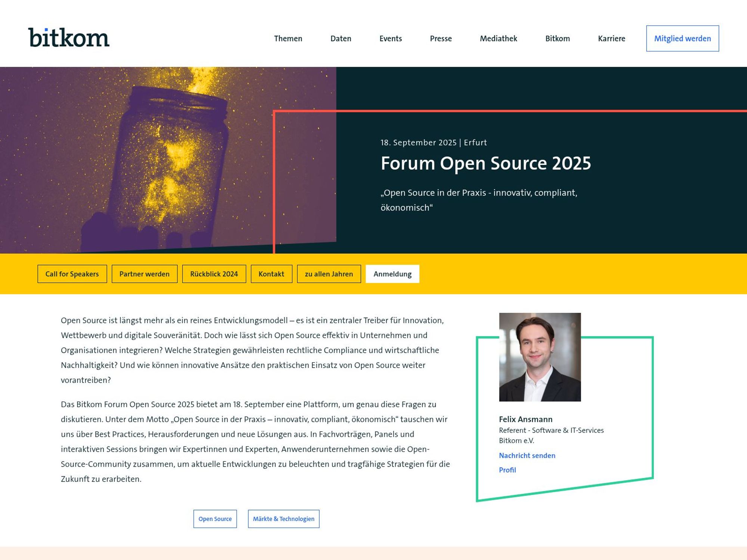747x560 pixels.
Task: Click the text Bitkom e.V.
Action: click(517, 441)
